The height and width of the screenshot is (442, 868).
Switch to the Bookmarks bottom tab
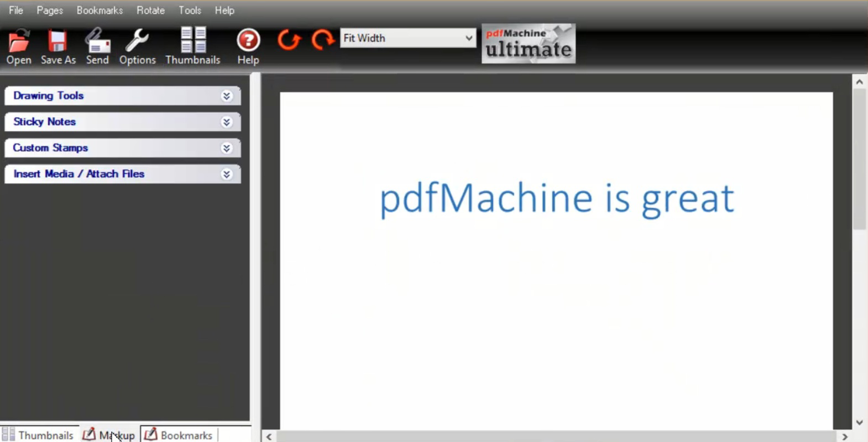click(179, 435)
